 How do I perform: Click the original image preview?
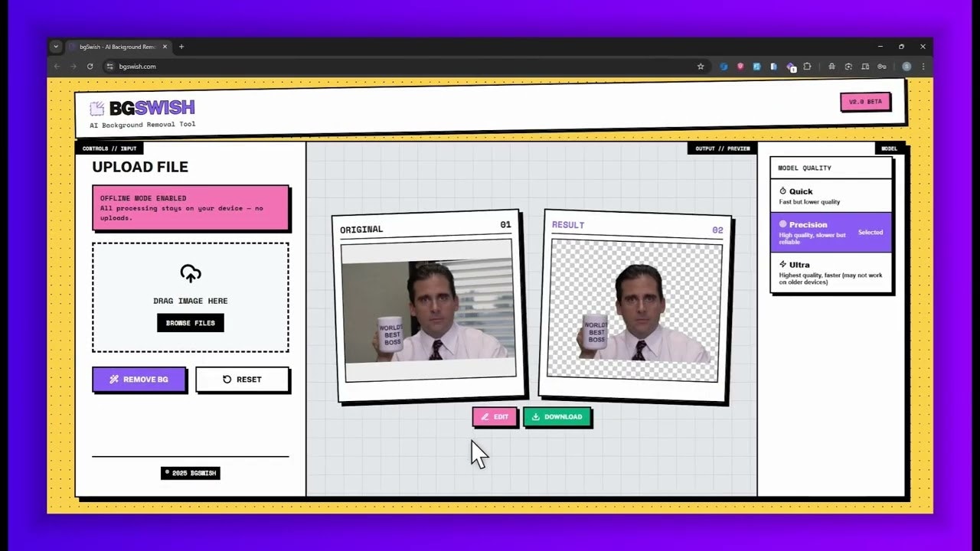click(x=428, y=310)
